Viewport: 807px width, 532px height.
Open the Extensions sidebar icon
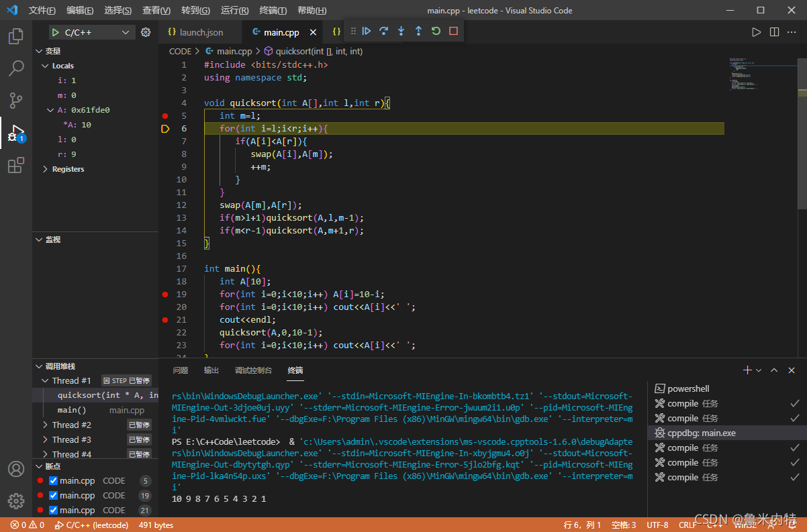pyautogui.click(x=16, y=165)
